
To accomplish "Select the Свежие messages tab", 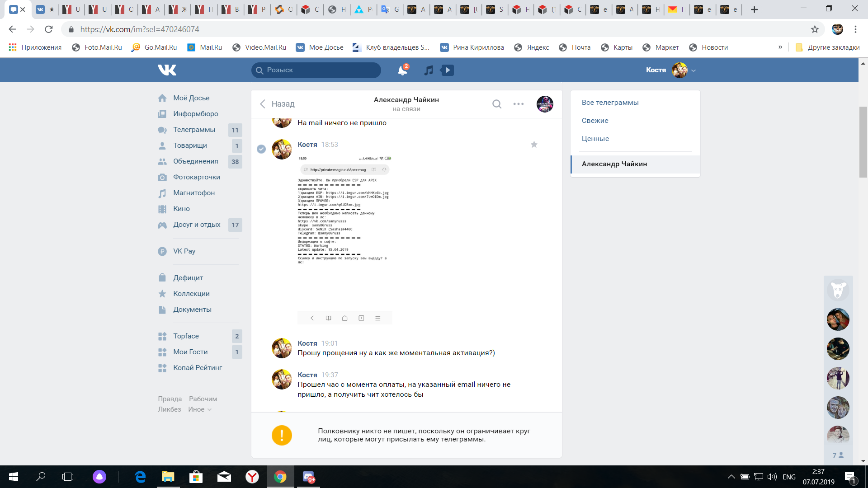I will 595,121.
